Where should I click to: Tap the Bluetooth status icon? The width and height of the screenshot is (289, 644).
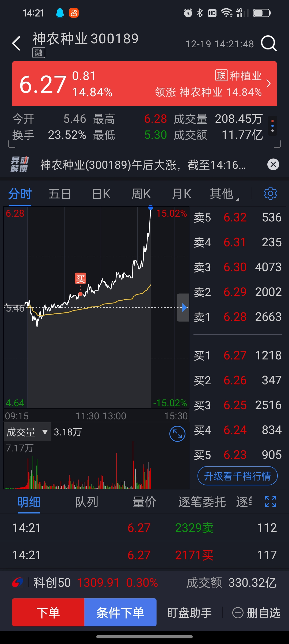(x=200, y=13)
